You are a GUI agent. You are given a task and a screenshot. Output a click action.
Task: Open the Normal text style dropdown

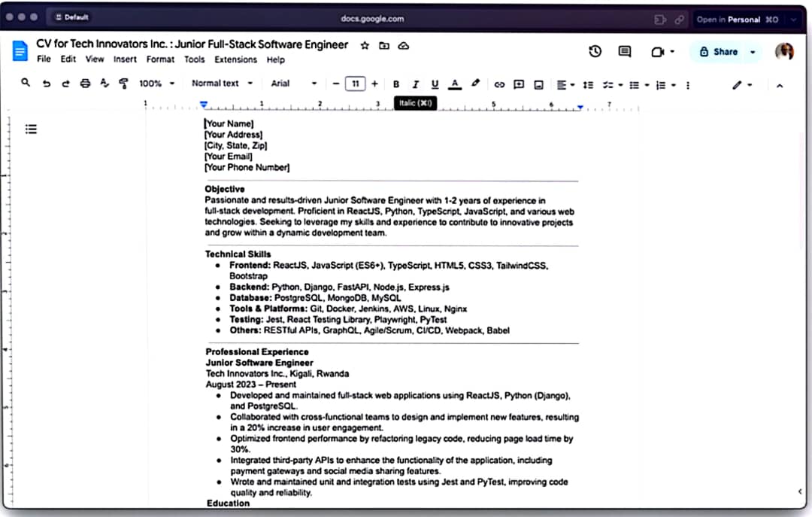222,84
